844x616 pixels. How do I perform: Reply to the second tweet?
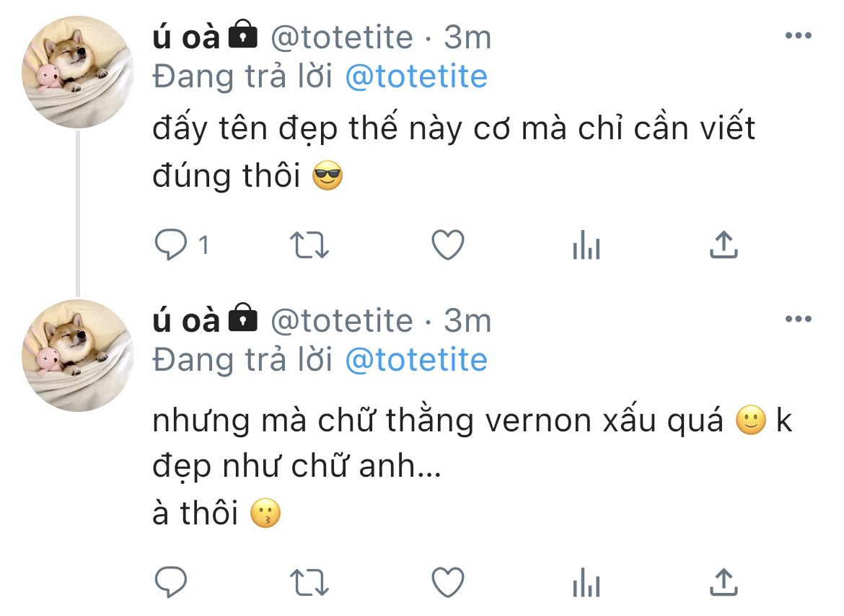(171, 581)
